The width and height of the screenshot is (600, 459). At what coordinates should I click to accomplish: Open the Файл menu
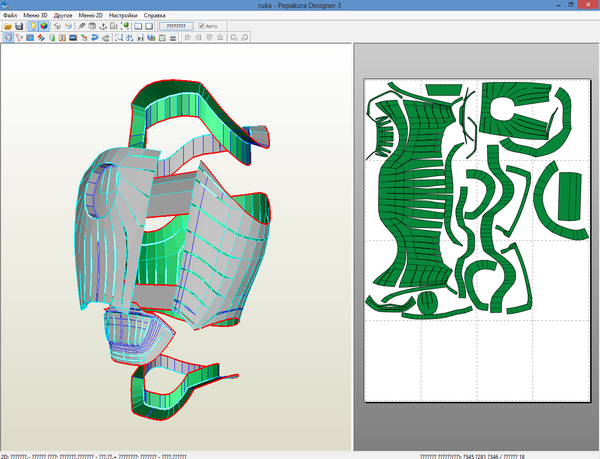pos(10,16)
